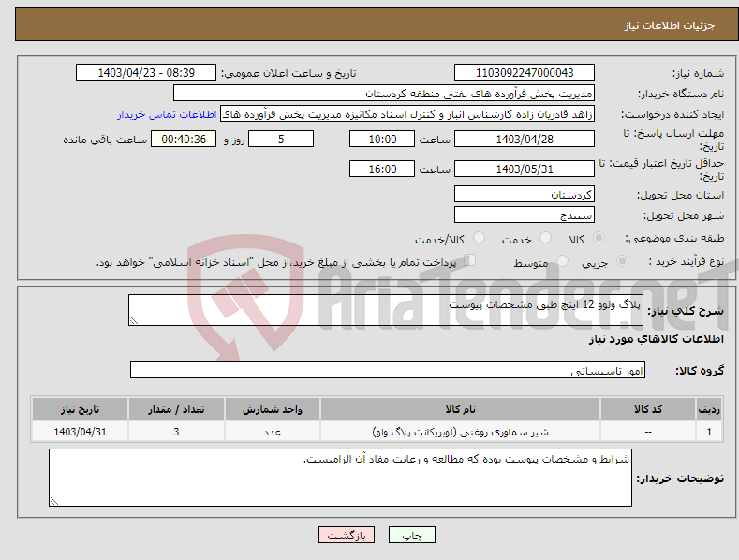Click the remaining days field showing 5

point(281,139)
